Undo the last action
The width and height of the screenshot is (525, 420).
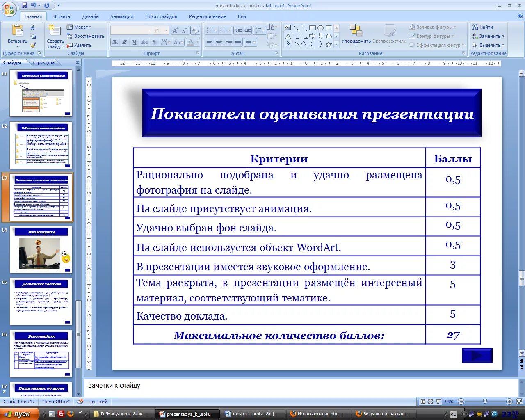34,6
